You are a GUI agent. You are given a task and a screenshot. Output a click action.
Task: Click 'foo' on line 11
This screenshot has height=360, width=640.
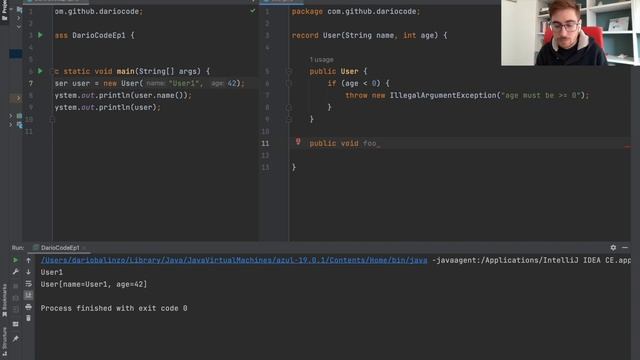369,143
